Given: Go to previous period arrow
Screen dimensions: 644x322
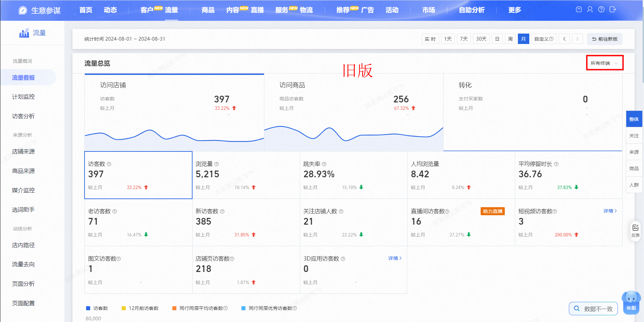Looking at the screenshot, I should click(x=564, y=39).
